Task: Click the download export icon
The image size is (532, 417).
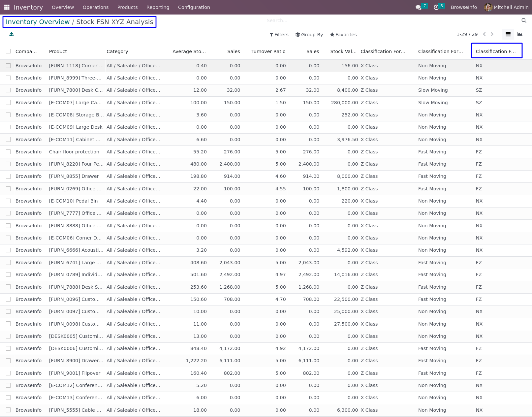Action: (12, 34)
